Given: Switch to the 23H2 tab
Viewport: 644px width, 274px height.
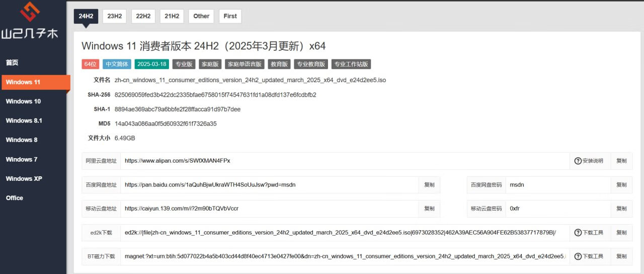Looking at the screenshot, I should coord(115,16).
